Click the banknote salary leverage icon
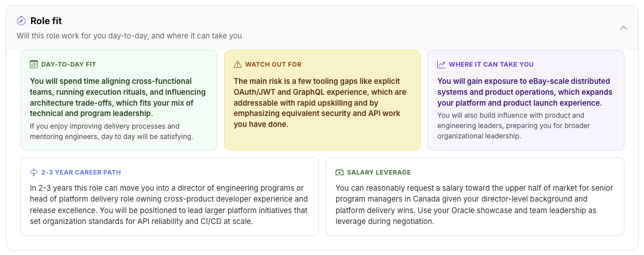The height and width of the screenshot is (255, 644). click(340, 172)
